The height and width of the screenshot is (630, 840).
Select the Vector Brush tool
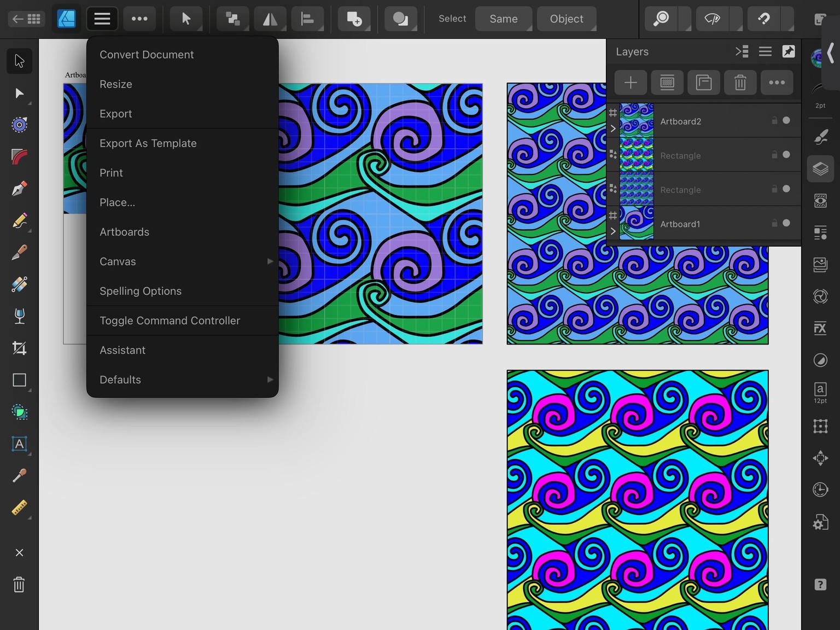[x=19, y=253]
